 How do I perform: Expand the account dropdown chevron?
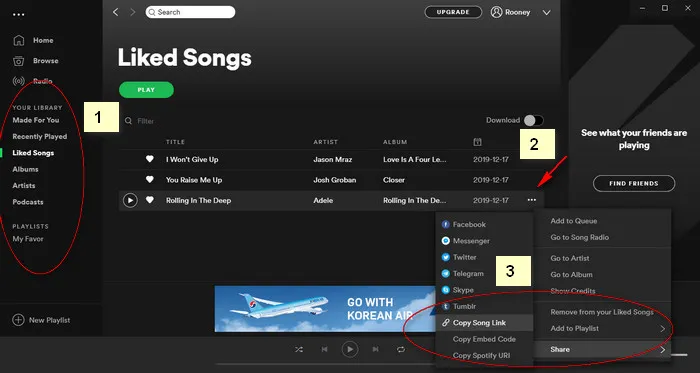tap(546, 12)
